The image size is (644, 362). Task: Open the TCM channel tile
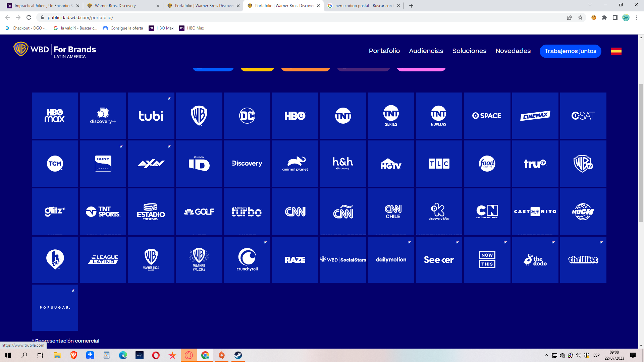tap(55, 164)
